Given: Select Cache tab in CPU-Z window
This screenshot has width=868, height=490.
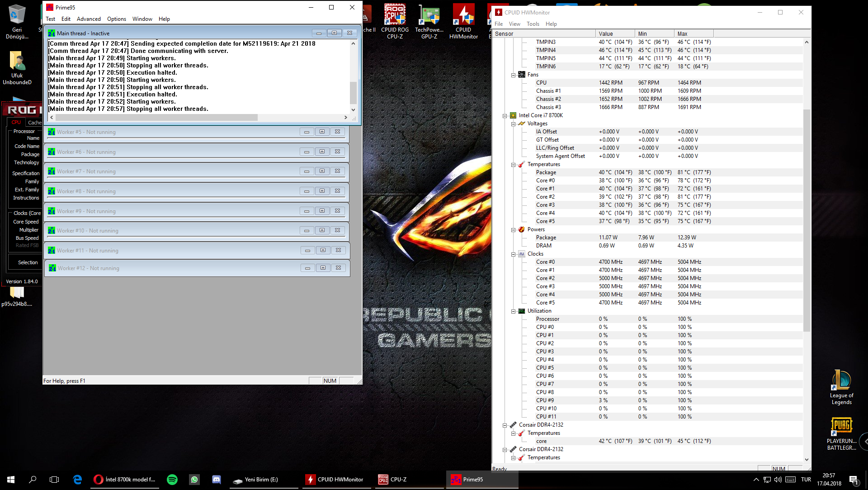Looking at the screenshot, I should point(34,123).
